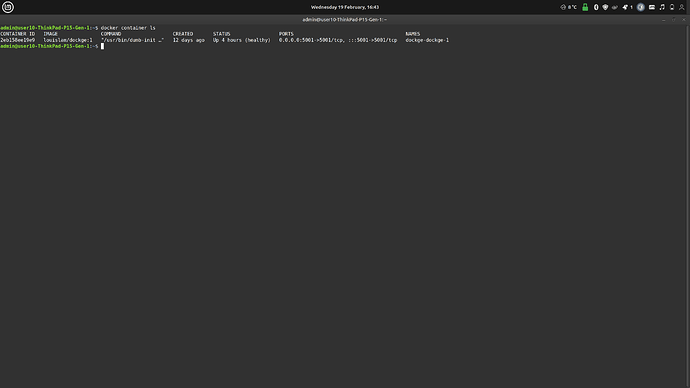Click the '0.0.0.0:5001->5001/tcp' port mapping
This screenshot has width=690, height=388.
(x=312, y=40)
